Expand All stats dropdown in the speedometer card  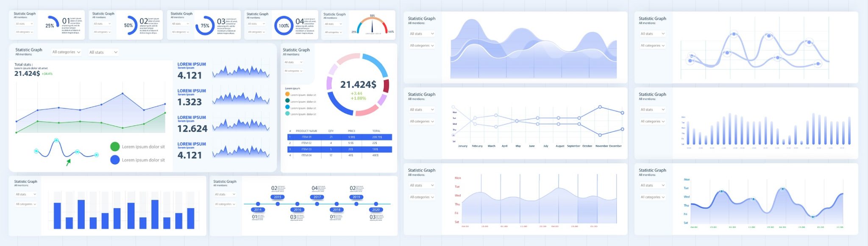click(x=334, y=24)
